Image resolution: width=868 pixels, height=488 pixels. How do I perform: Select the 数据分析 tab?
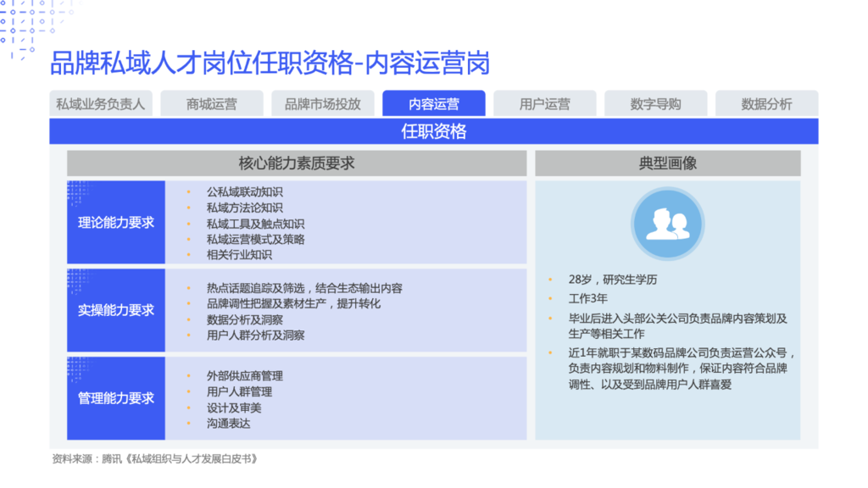pyautogui.click(x=766, y=103)
